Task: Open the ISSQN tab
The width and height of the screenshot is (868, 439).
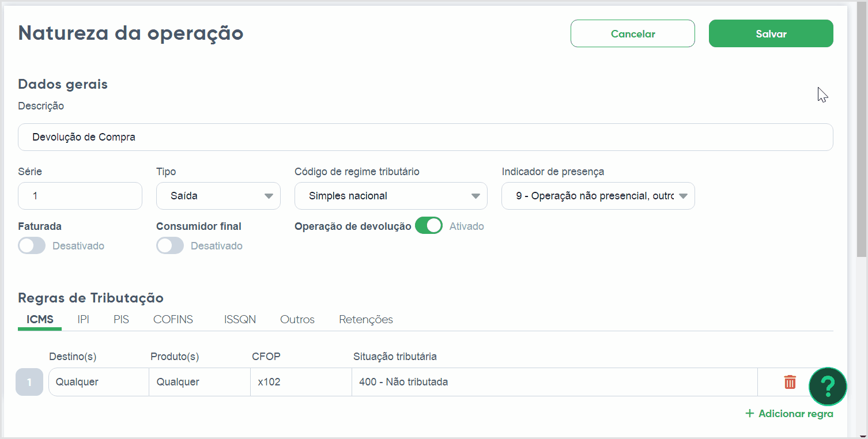Action: click(x=240, y=319)
